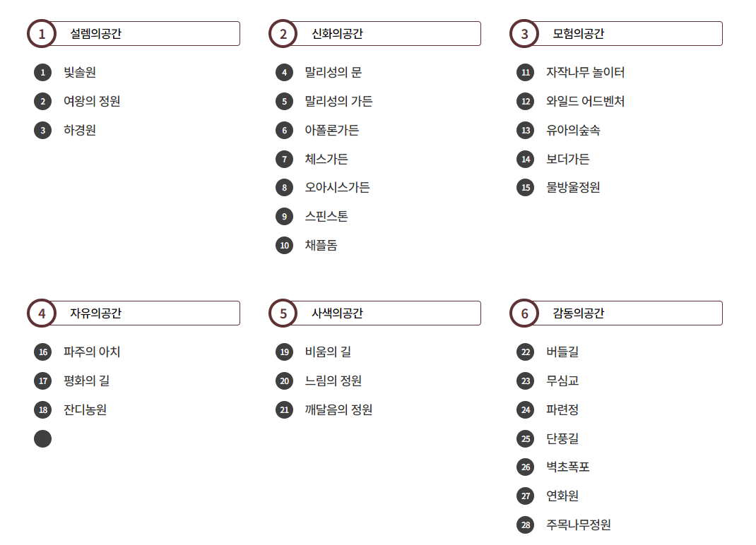
Task: Select the 물방울정원 entry
Action: pos(573,188)
